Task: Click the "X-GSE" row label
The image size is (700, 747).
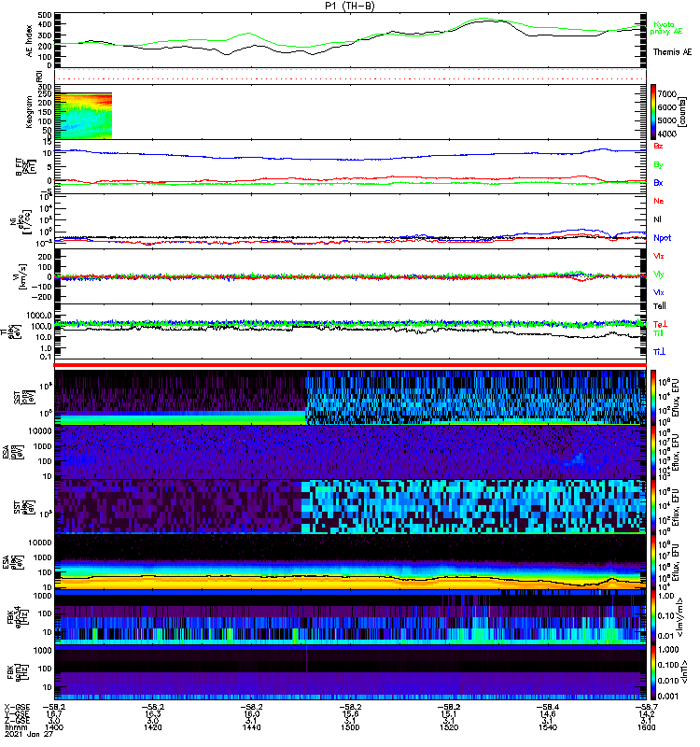Action: point(17,707)
